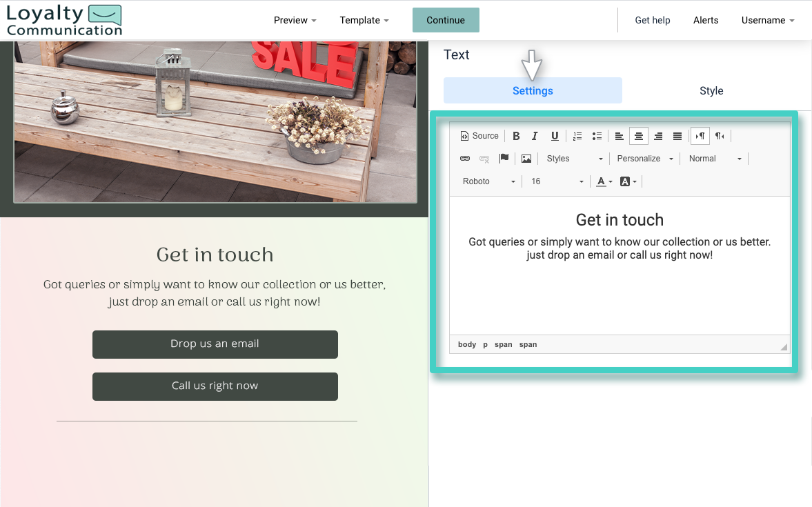The image size is (812, 507).
Task: Open the font size 16 dropdown
Action: click(x=557, y=181)
